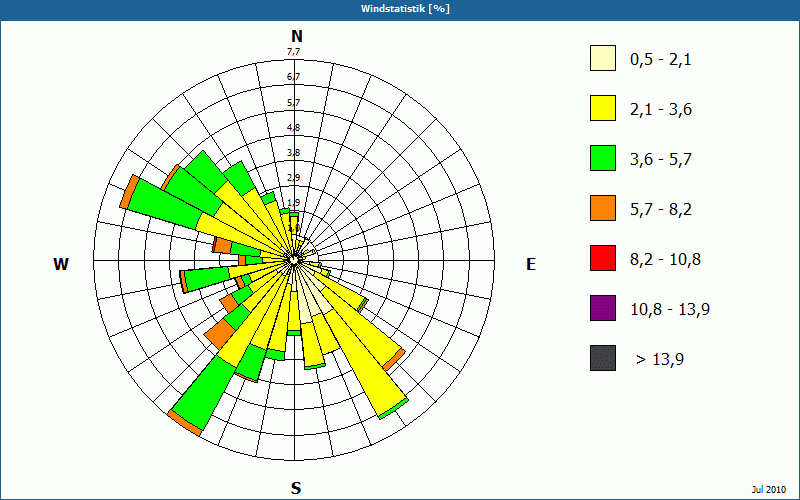800x500 pixels.
Task: Click the 7,7 radial axis value
Action: click(293, 52)
